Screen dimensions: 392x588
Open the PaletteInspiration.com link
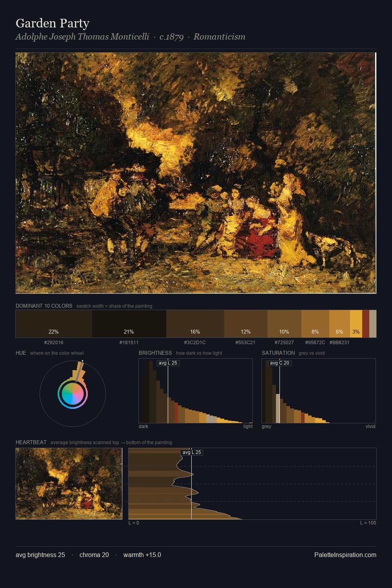click(x=345, y=555)
